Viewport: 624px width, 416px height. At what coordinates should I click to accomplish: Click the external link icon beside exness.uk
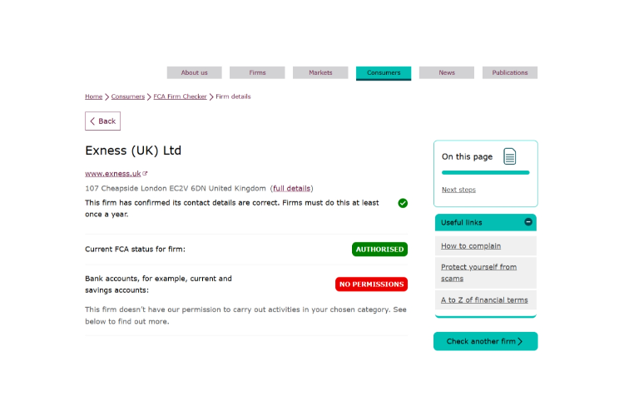[145, 173]
